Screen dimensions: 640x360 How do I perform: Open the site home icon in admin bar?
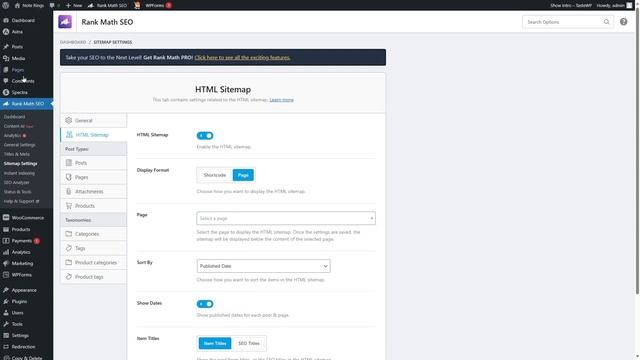(x=17, y=5)
